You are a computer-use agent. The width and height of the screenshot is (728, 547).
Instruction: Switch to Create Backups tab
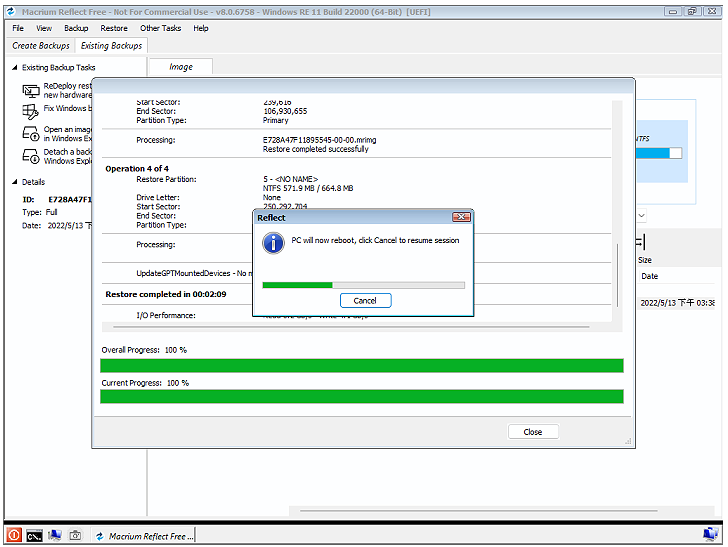41,46
